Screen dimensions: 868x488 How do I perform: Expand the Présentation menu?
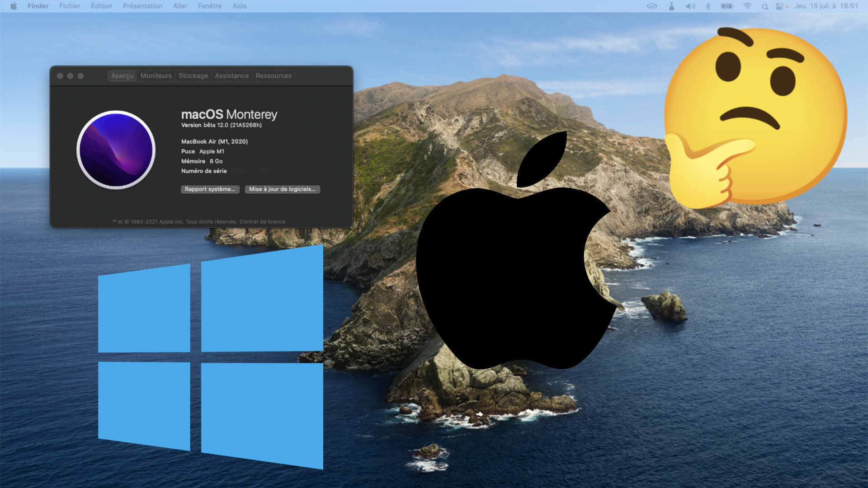coord(142,6)
